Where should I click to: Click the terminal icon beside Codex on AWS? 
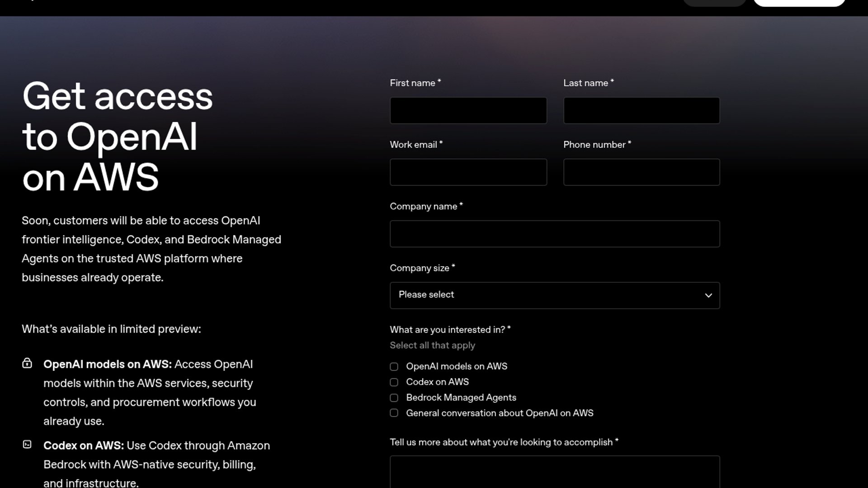point(27,445)
